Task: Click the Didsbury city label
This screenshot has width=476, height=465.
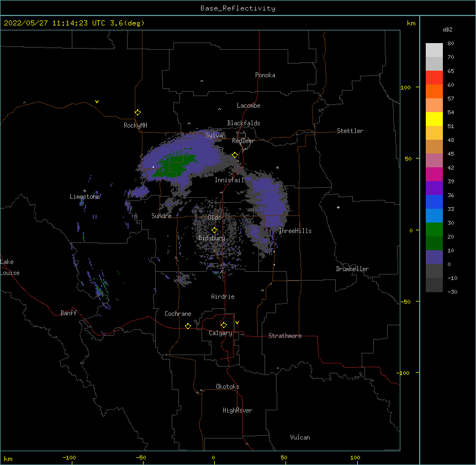Action: click(x=212, y=238)
